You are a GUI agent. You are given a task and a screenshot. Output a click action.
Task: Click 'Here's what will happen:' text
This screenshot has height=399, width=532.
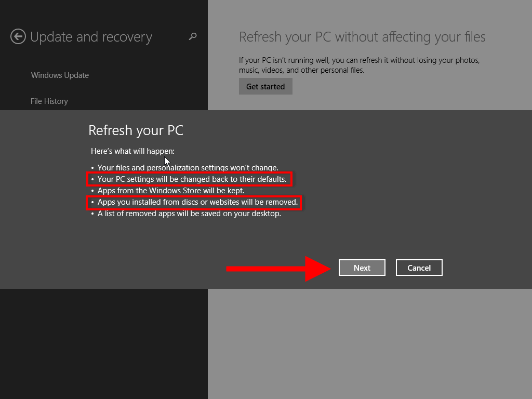(132, 151)
